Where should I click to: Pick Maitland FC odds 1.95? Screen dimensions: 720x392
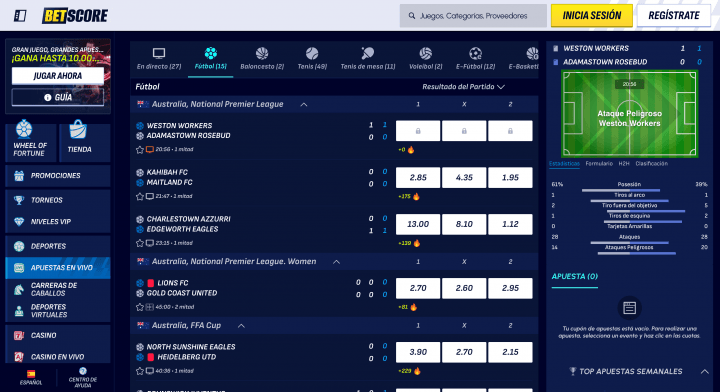tap(510, 178)
